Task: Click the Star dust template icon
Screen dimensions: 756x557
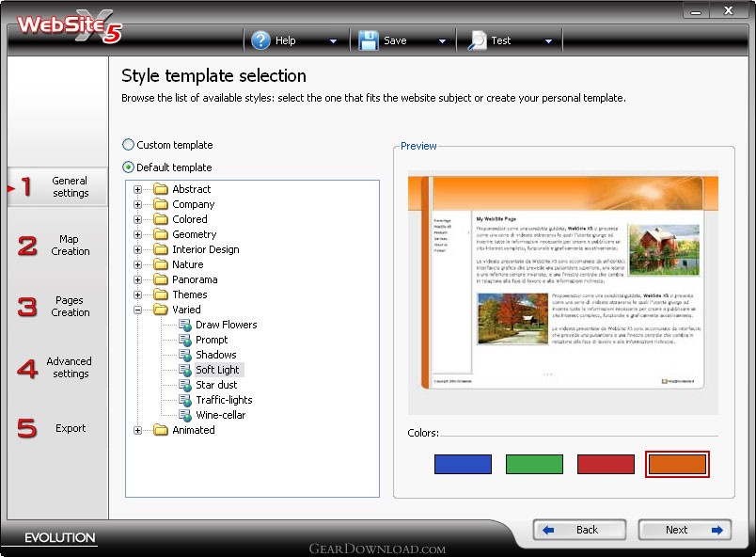Action: click(x=185, y=385)
